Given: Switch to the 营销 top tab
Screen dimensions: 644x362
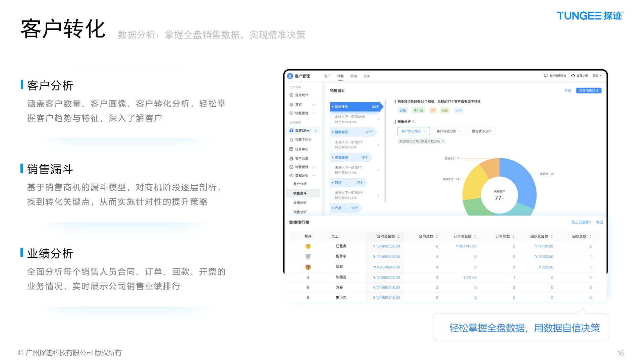Looking at the screenshot, I should 354,76.
